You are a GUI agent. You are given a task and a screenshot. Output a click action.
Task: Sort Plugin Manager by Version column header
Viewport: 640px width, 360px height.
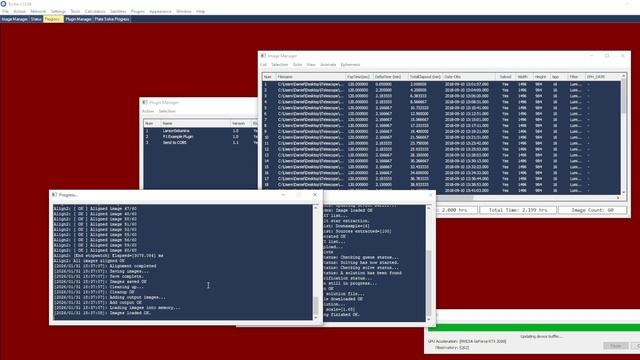click(240, 123)
